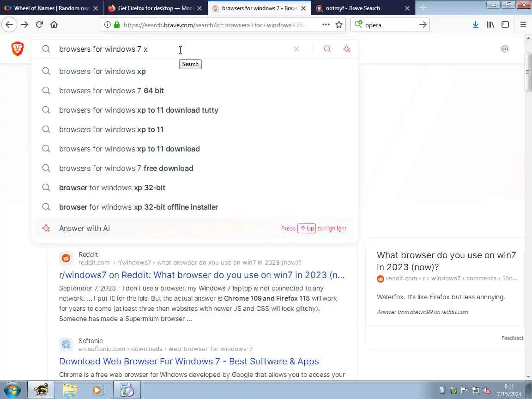Pick 'browsers for windows xp to 11 download tutty'

(195, 110)
